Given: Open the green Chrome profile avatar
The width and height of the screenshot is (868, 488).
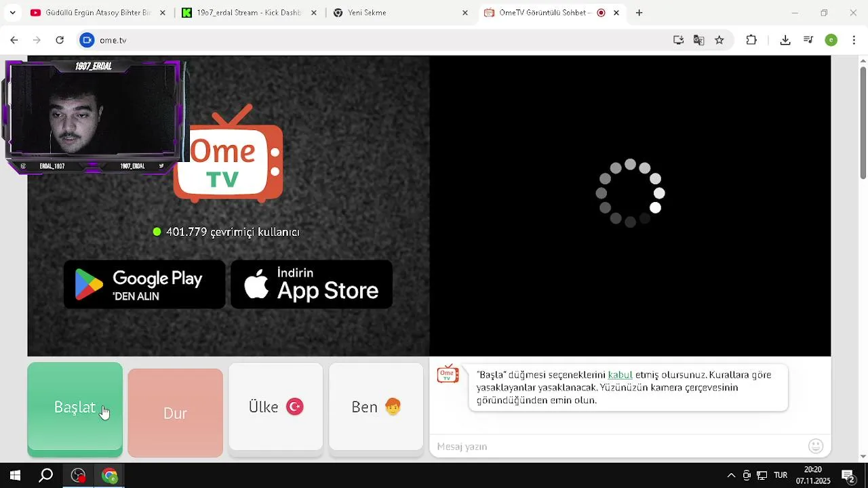Looking at the screenshot, I should pyautogui.click(x=831, y=40).
